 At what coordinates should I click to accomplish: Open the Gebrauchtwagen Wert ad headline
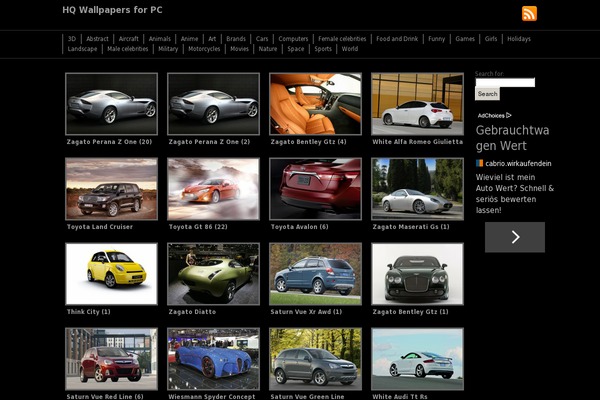click(x=512, y=138)
